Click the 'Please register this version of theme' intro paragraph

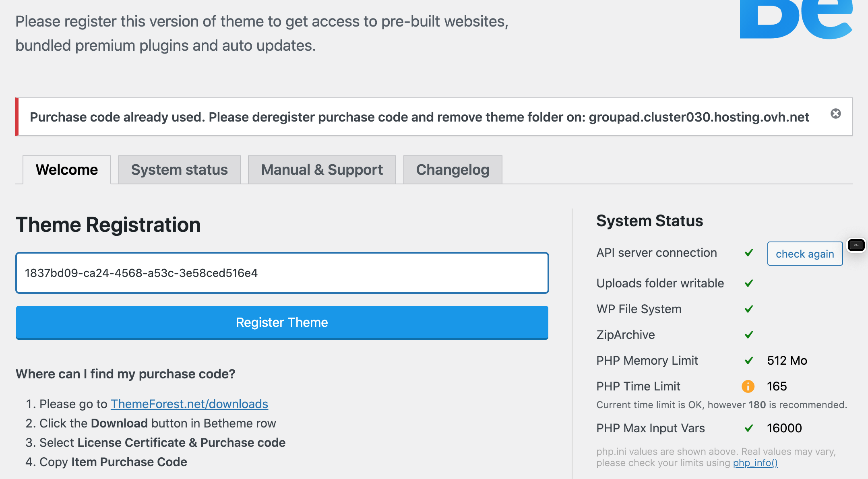click(262, 33)
